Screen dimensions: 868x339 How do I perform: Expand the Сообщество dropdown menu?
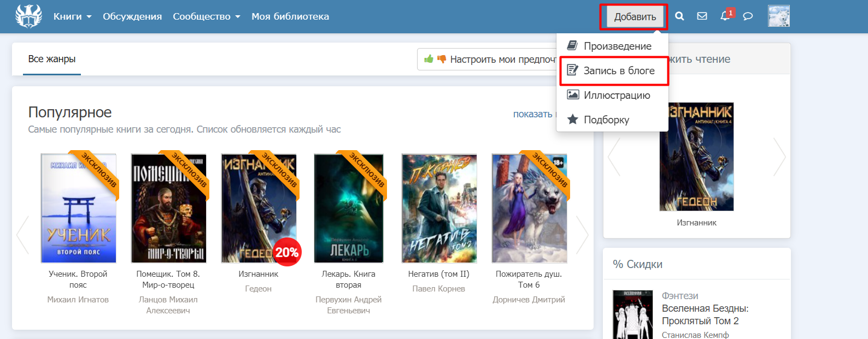[206, 16]
